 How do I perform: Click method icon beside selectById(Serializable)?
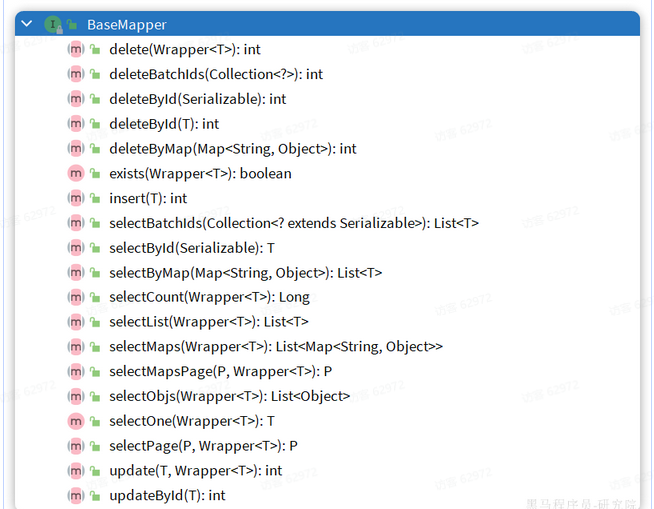pyautogui.click(x=76, y=248)
